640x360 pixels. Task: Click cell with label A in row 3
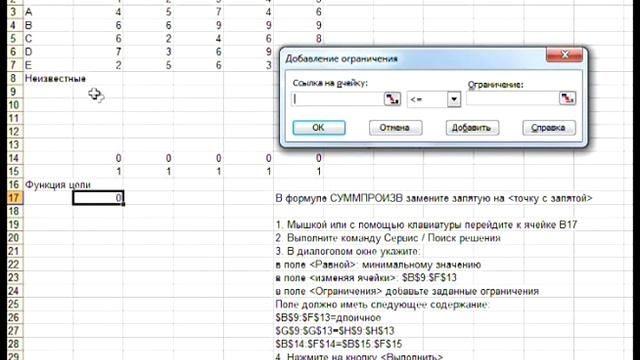(29, 12)
